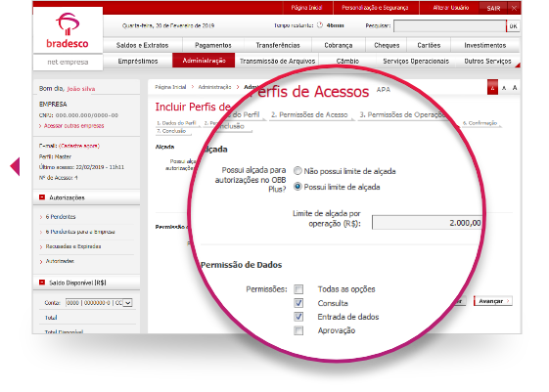
Task: Collapse the Autorizações section icon
Action: point(42,197)
